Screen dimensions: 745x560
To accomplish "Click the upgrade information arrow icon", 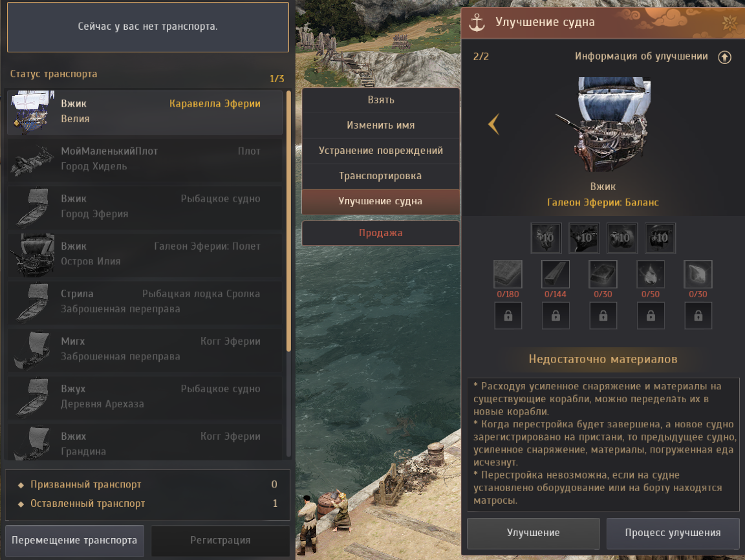I will coord(724,58).
